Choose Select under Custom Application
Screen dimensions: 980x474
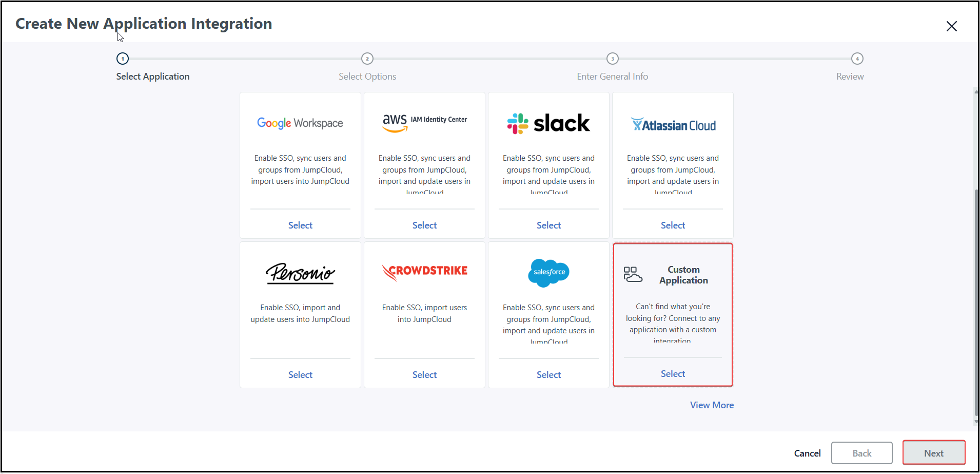pyautogui.click(x=673, y=374)
